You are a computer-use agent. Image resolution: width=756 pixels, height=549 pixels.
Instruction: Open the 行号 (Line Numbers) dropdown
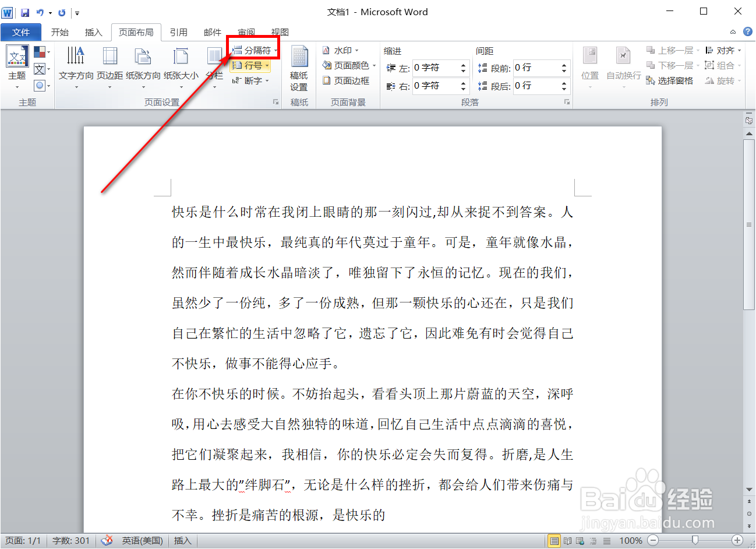pos(250,66)
